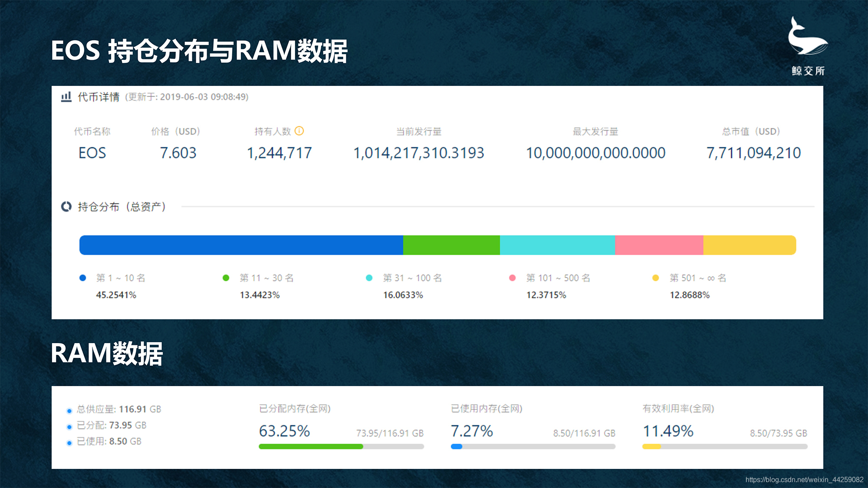Click market cap 7,711,094,210
The height and width of the screenshot is (488, 868).
pyautogui.click(x=753, y=153)
